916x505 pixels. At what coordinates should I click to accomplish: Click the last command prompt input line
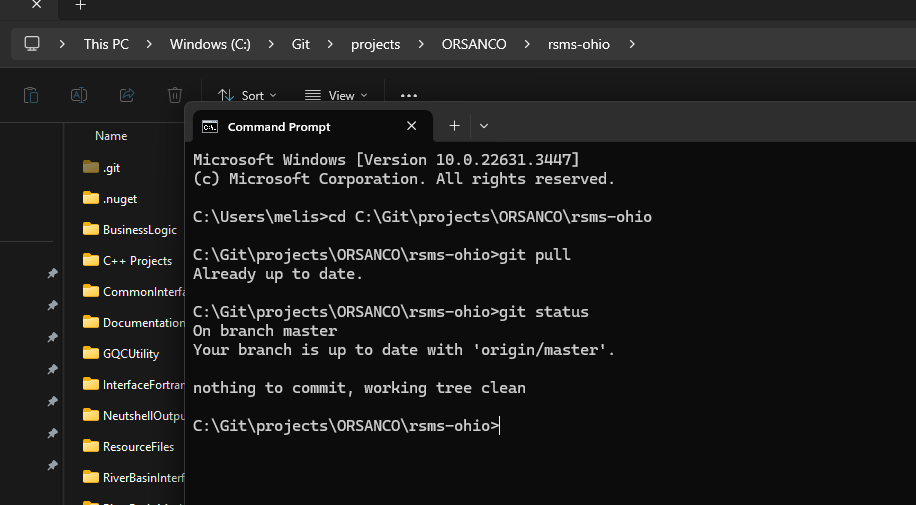pos(346,426)
